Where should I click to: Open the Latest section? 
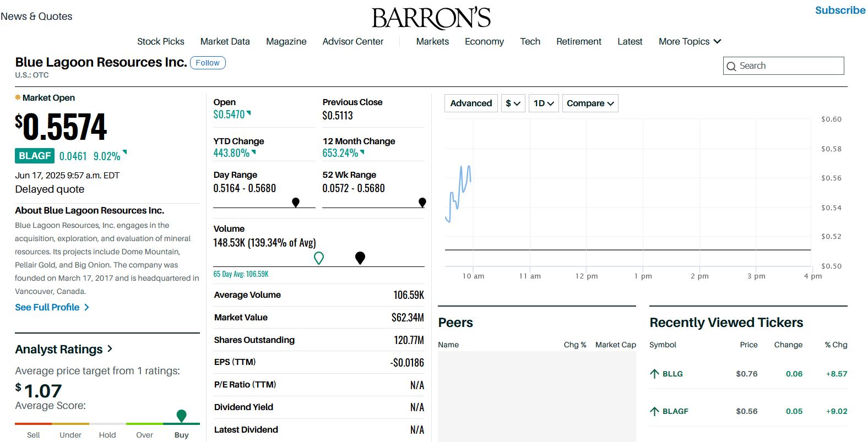[x=630, y=41]
